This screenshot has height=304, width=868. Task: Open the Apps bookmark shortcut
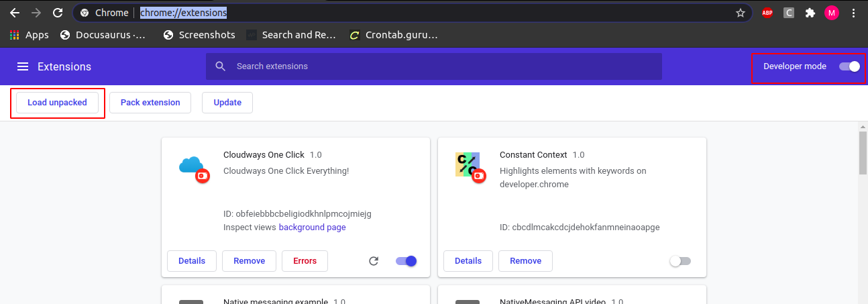[29, 35]
